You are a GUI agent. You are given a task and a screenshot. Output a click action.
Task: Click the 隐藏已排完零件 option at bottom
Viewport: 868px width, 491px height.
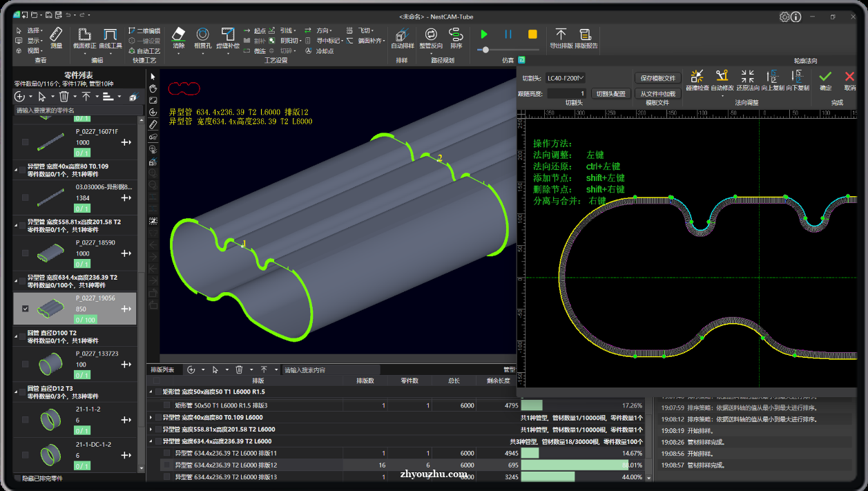point(38,479)
